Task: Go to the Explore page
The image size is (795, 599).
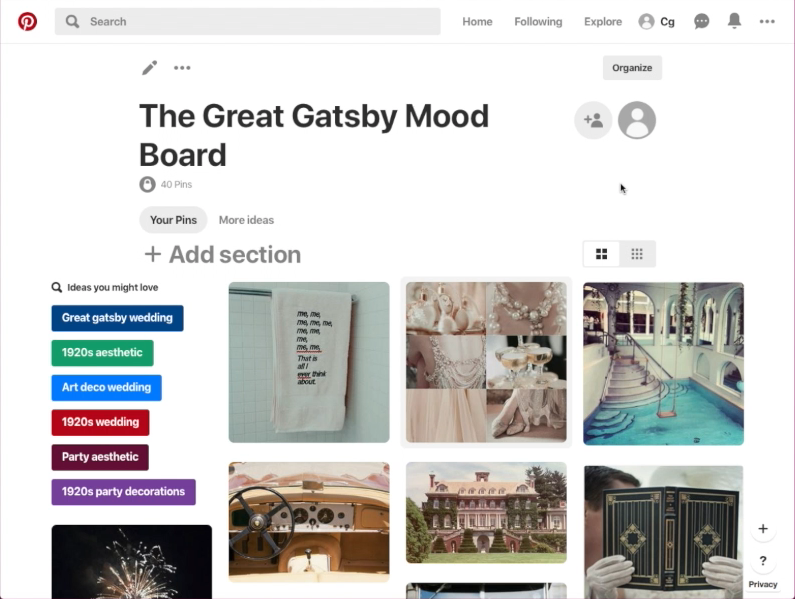Action: [603, 22]
